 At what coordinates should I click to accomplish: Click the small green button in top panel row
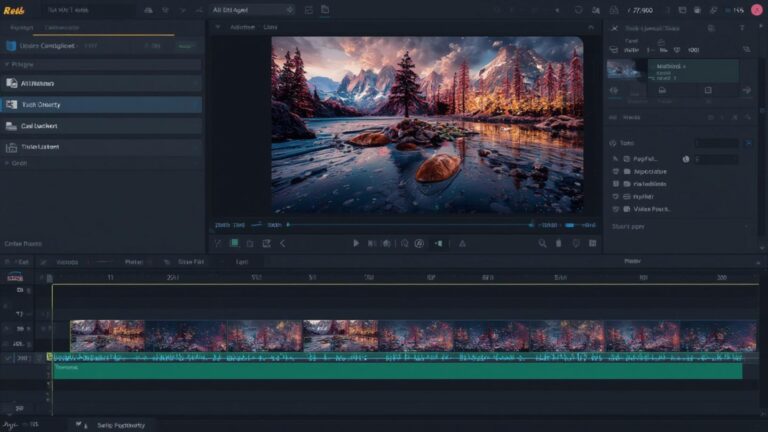[x=185, y=46]
